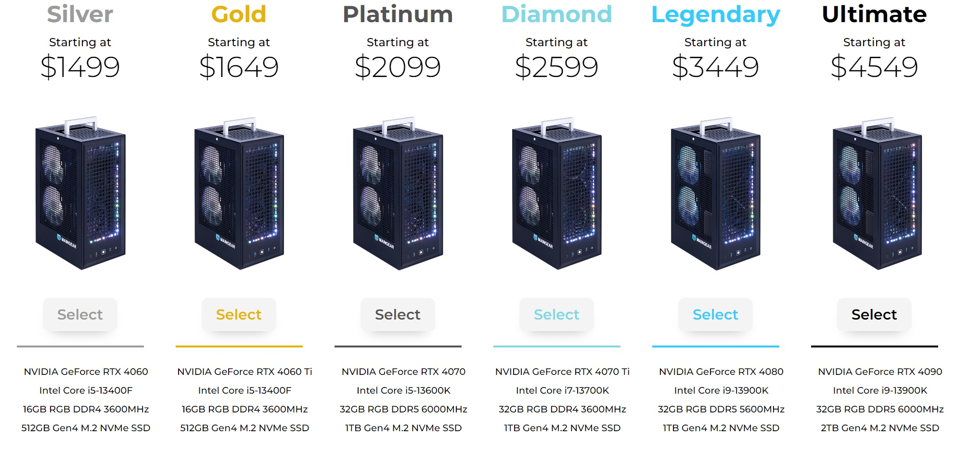Click the Legendary tier heading
980x449 pixels.
716,15
